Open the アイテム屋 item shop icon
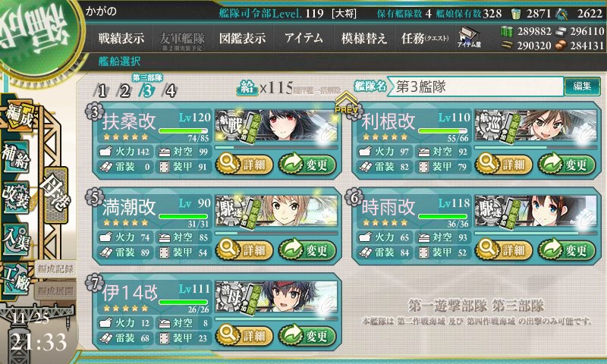Viewport: 607px width, 364px height. 469,37
